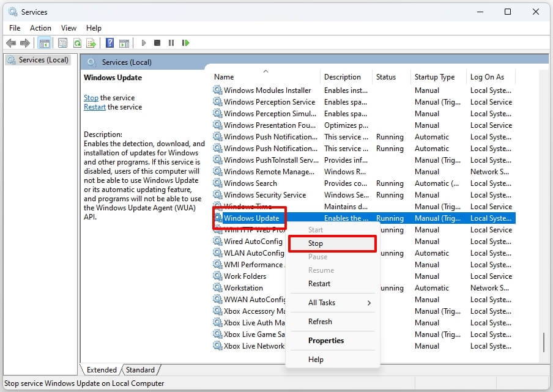Open Properties from the toolbar icon
The height and width of the screenshot is (392, 553).
coord(62,43)
